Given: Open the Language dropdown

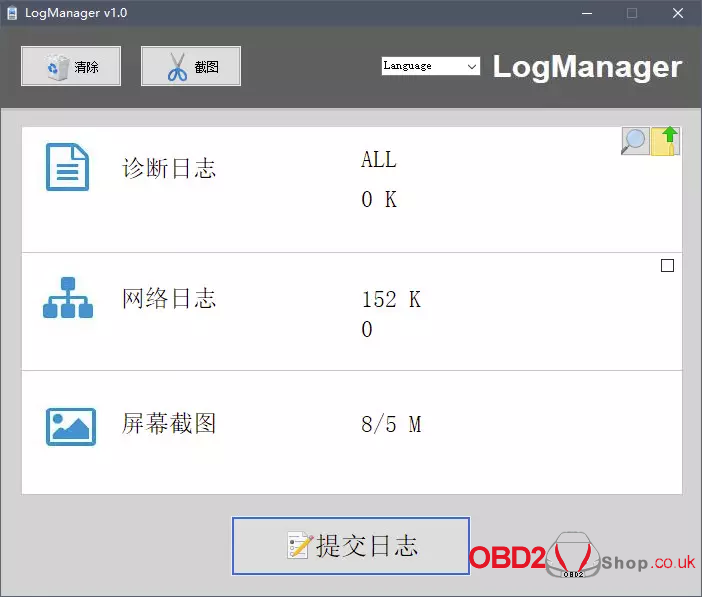Looking at the screenshot, I should pos(430,66).
